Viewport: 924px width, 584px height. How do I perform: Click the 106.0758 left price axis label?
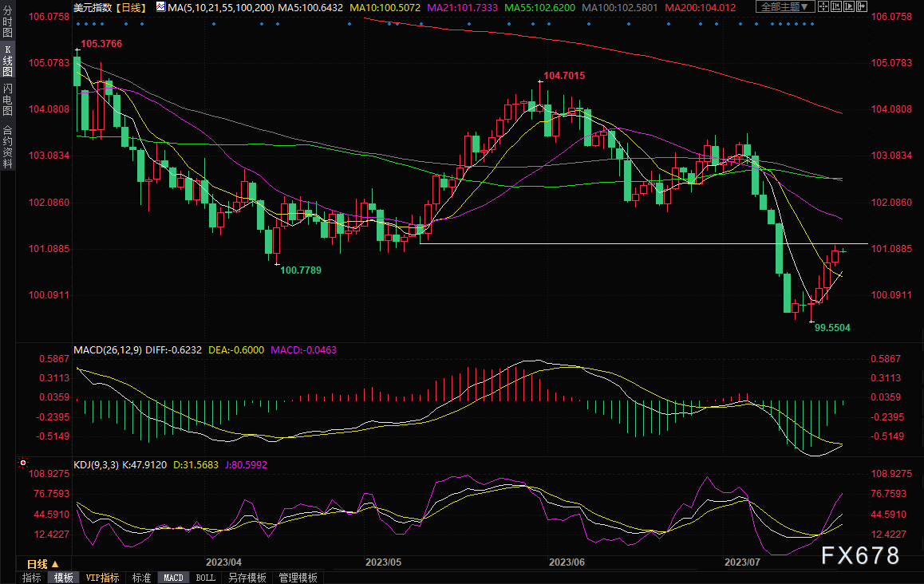tap(49, 16)
